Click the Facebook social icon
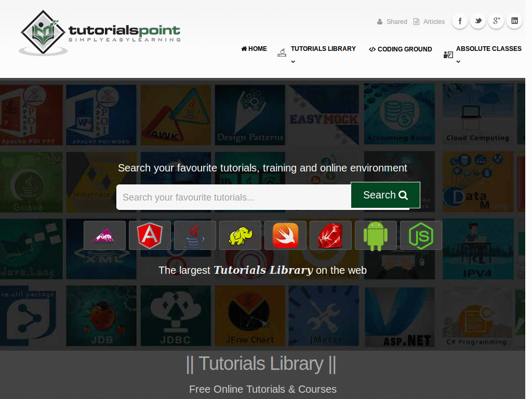 (x=459, y=21)
